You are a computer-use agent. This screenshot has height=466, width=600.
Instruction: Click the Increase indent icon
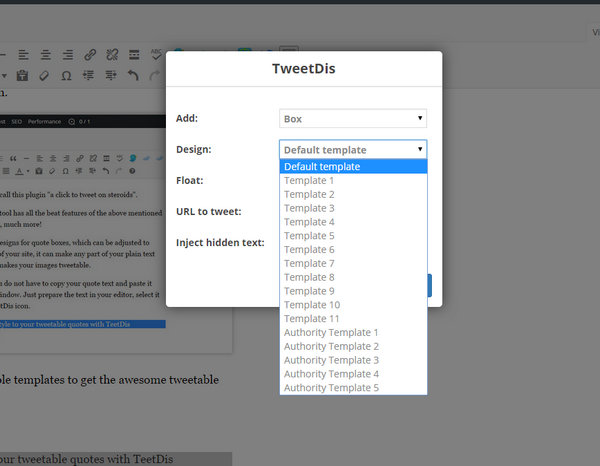pyautogui.click(x=111, y=75)
